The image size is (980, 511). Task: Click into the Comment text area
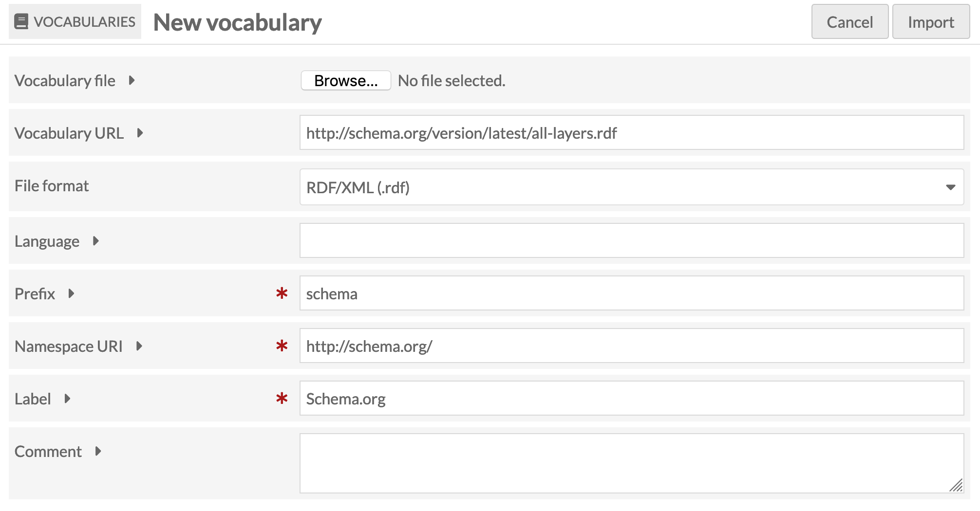pyautogui.click(x=632, y=463)
